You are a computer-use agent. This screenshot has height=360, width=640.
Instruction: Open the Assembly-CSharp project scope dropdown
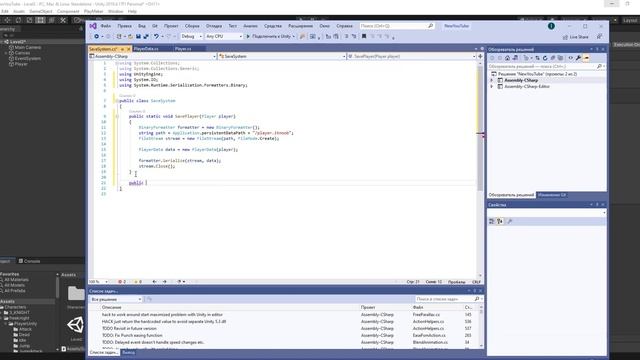click(x=153, y=56)
